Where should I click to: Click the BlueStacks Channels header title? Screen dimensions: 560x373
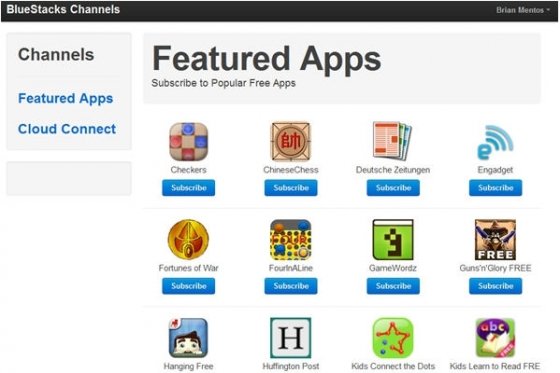pyautogui.click(x=63, y=9)
